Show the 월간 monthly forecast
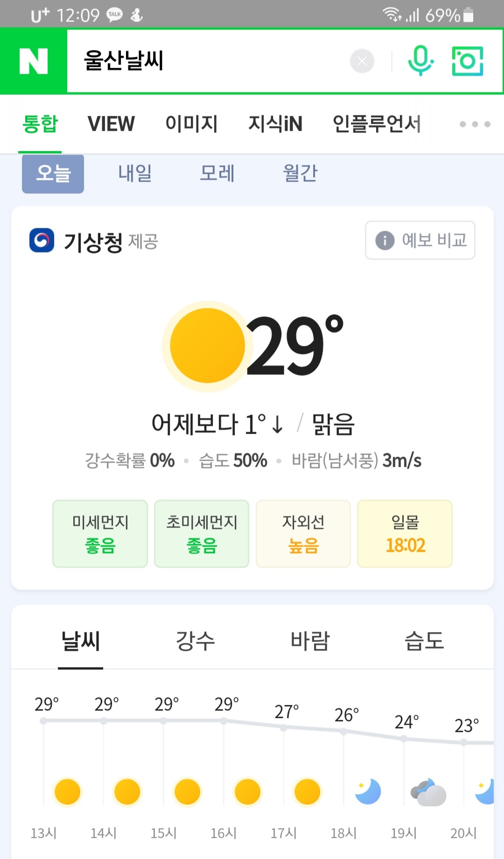504x859 pixels. click(300, 174)
